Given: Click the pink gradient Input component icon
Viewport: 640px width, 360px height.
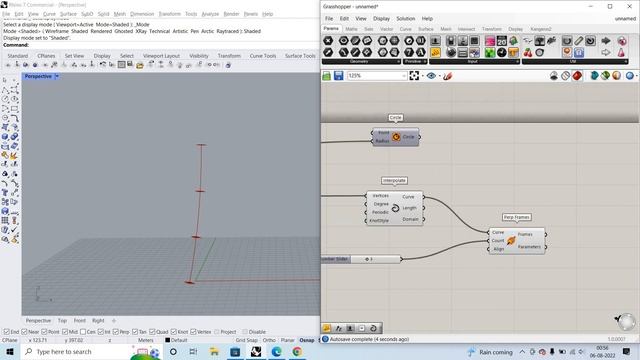Looking at the screenshot, I should pos(490,41).
